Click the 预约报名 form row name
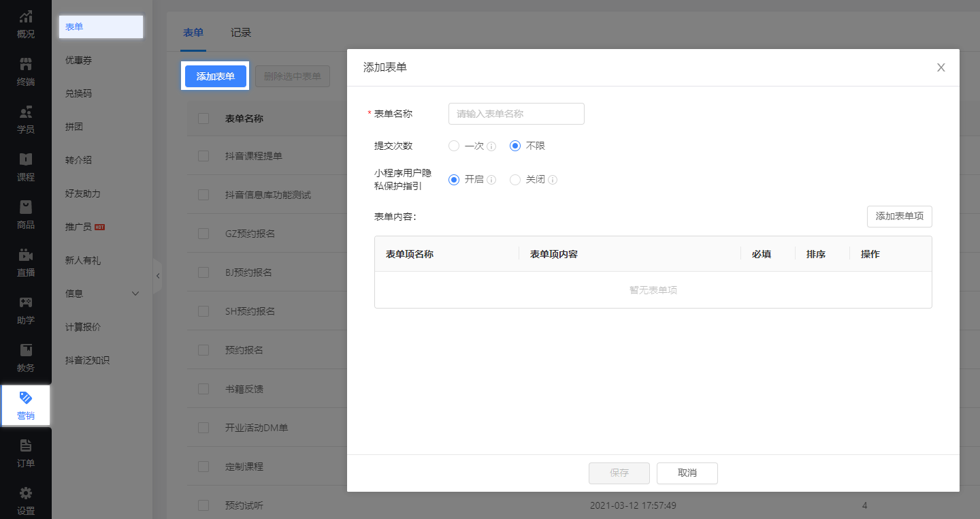This screenshot has width=980, height=519. point(244,350)
